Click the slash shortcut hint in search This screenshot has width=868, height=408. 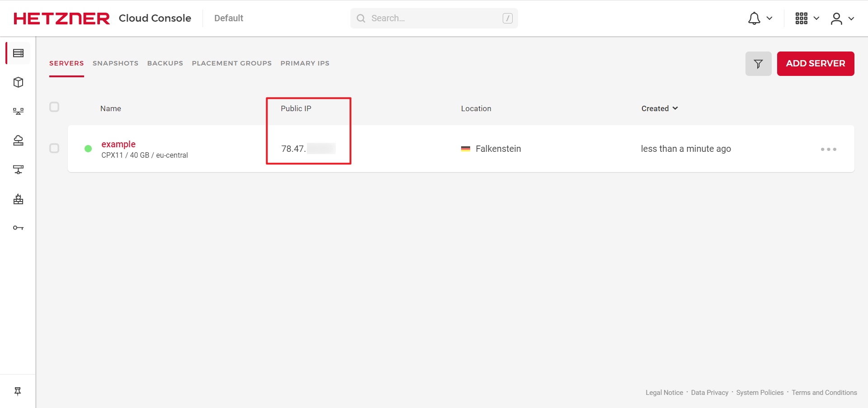tap(507, 19)
